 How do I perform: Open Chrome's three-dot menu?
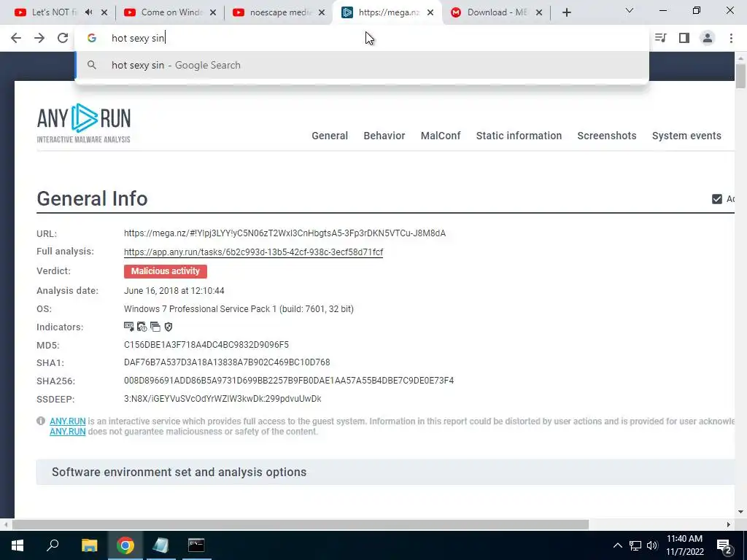click(731, 38)
